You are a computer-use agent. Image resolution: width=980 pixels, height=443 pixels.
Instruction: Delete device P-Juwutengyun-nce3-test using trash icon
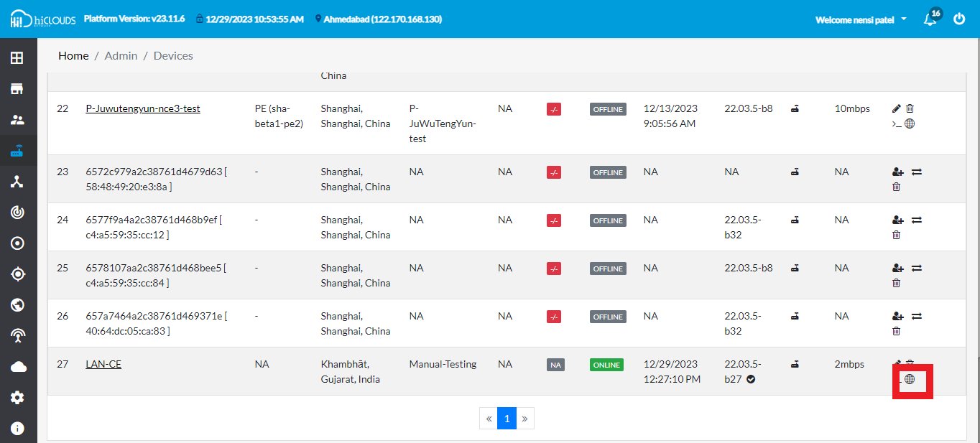pos(910,108)
